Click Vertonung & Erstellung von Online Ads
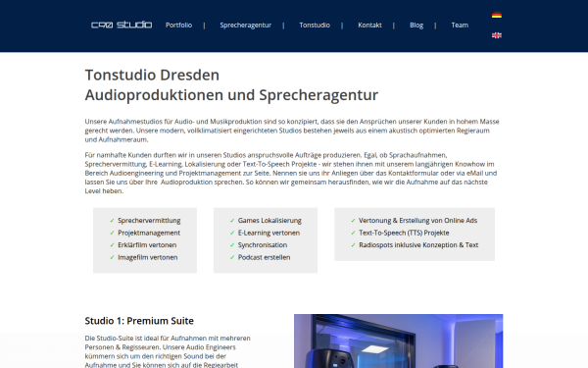The width and height of the screenshot is (588, 368). (417, 221)
